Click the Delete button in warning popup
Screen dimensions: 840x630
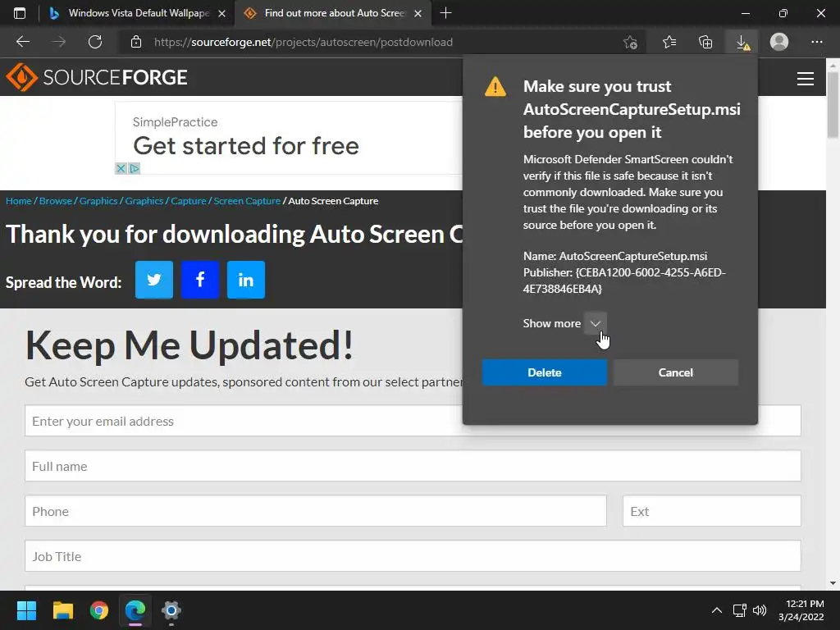click(545, 372)
